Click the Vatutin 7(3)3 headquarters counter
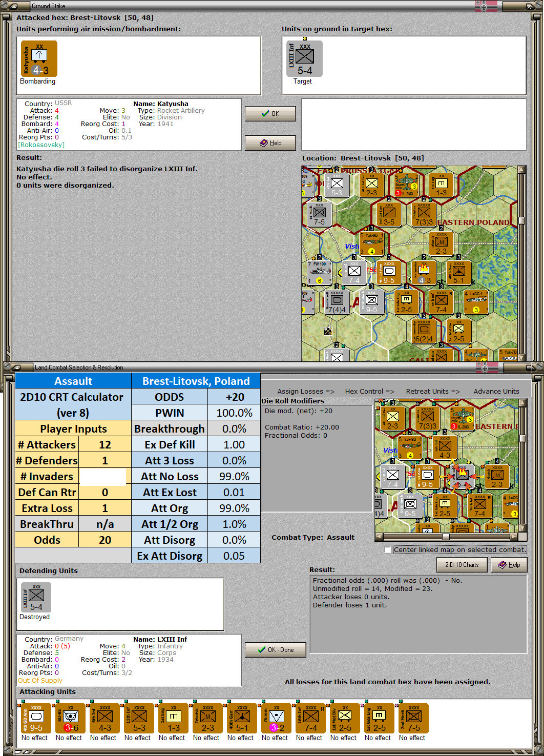Image resolution: width=544 pixels, height=756 pixels. pyautogui.click(x=424, y=214)
